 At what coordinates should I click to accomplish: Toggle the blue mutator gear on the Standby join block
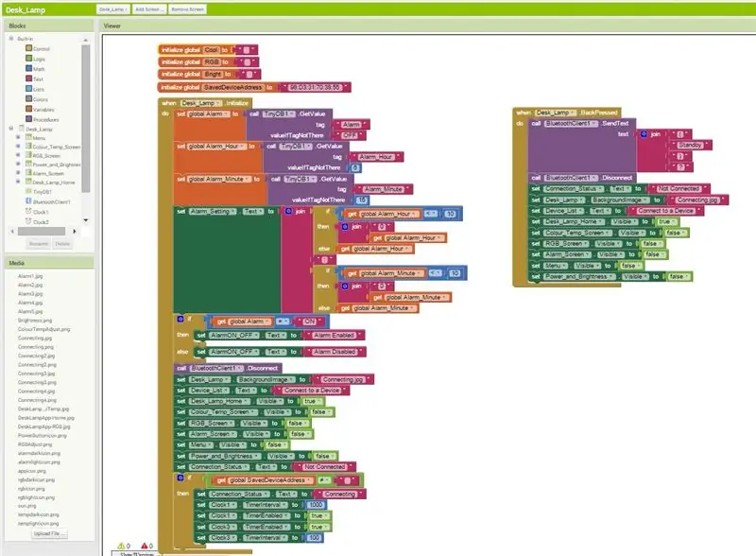coord(644,133)
